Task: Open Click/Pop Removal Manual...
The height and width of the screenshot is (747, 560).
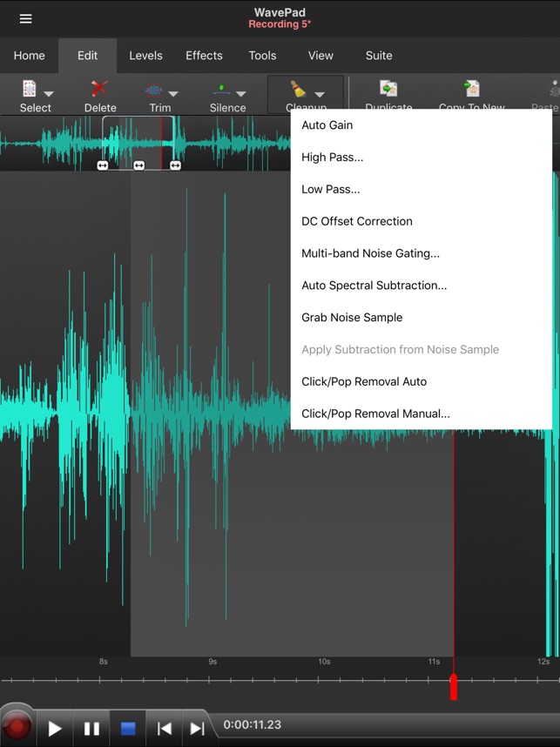Action: click(x=422, y=414)
